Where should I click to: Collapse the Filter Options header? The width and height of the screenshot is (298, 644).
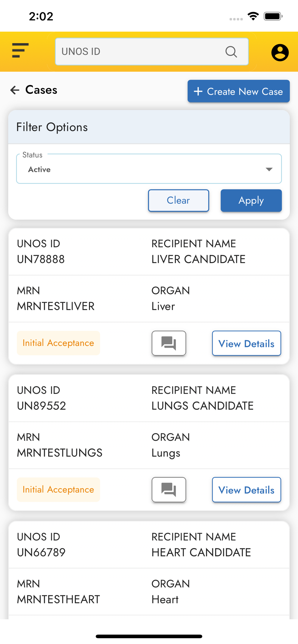(x=149, y=127)
